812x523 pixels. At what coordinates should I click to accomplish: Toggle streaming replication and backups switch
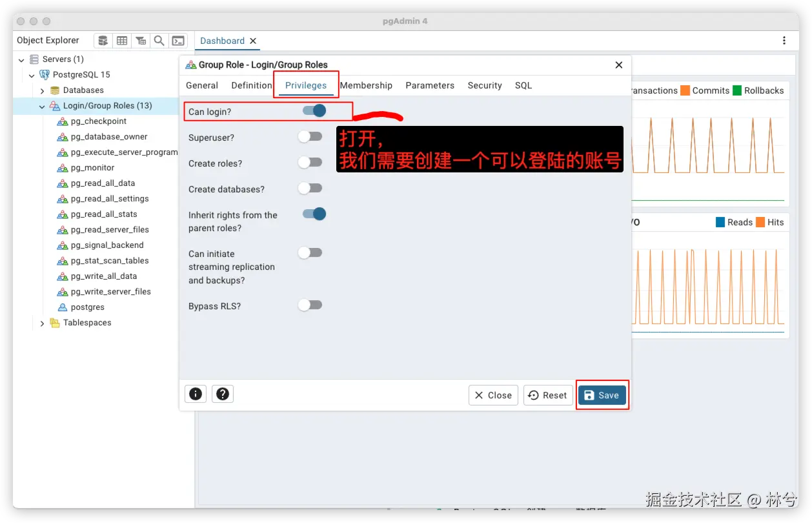[x=310, y=252]
